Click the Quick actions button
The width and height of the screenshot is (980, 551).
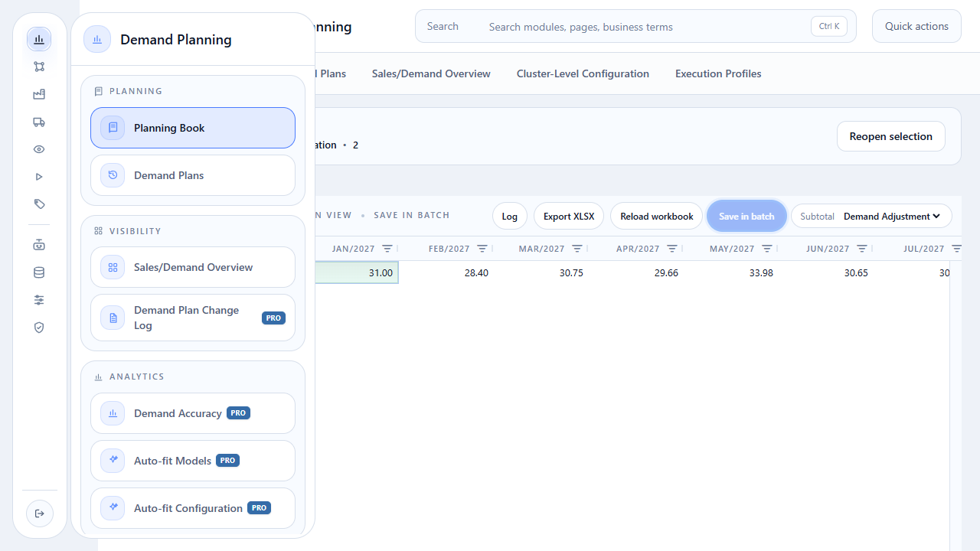coord(916,26)
